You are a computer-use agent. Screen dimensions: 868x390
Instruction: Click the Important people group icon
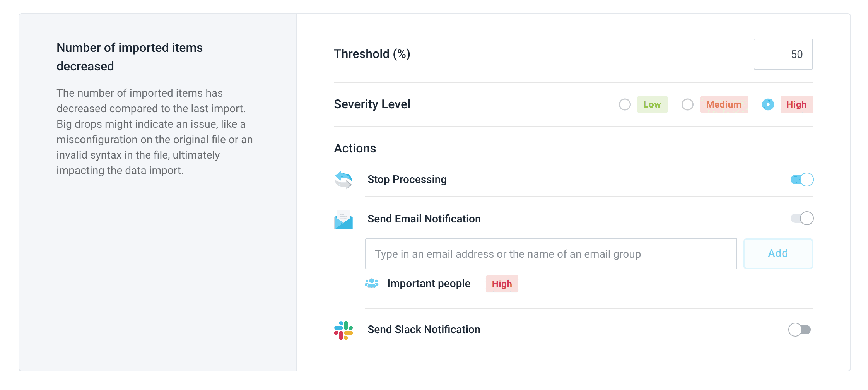coord(371,284)
